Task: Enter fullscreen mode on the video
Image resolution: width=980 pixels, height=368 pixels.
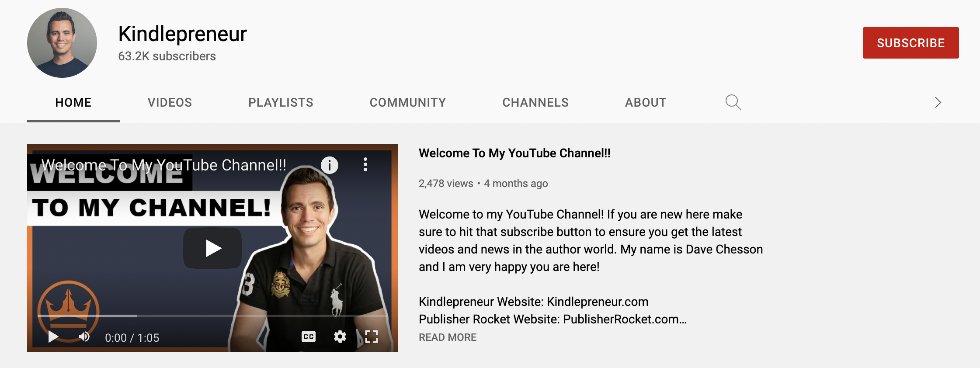Action: tap(372, 337)
